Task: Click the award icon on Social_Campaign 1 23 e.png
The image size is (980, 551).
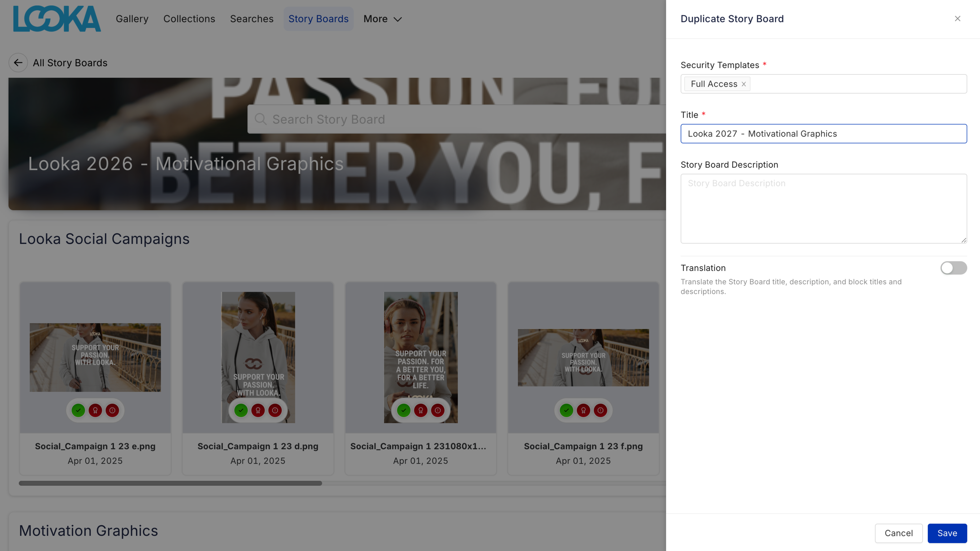Action: pos(95,410)
